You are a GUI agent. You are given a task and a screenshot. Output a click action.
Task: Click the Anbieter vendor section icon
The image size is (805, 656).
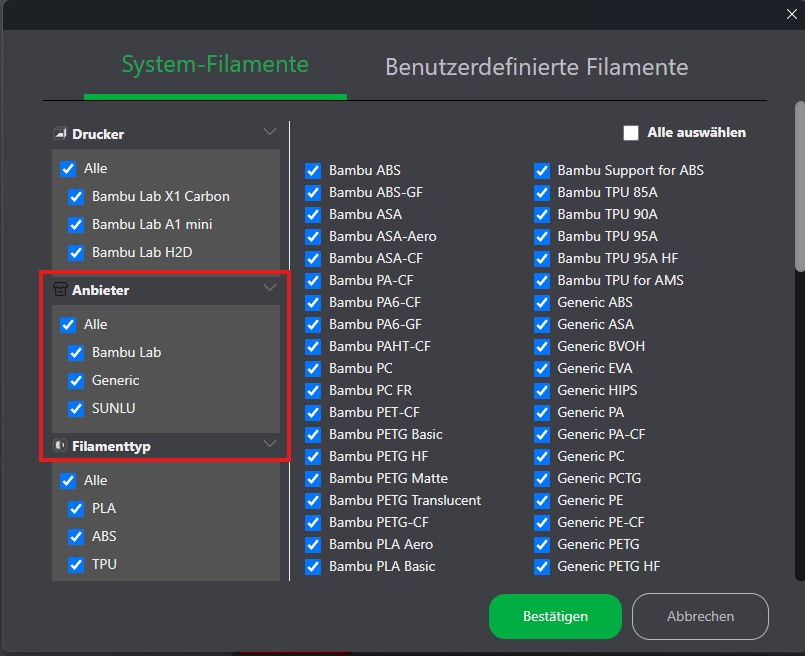60,290
